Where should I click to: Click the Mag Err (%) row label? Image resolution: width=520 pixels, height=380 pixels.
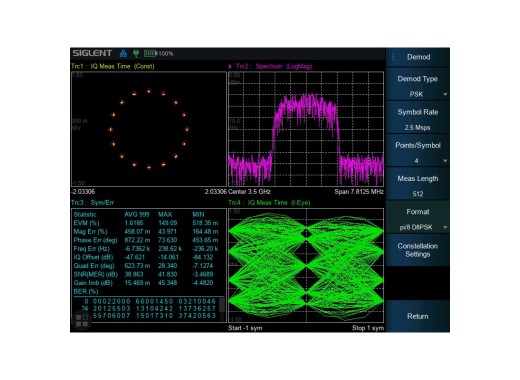[x=90, y=232]
